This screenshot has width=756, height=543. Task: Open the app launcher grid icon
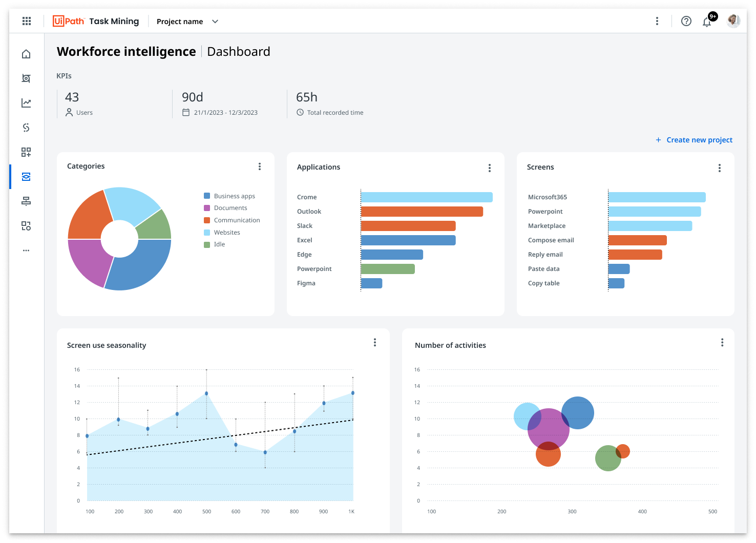click(27, 21)
